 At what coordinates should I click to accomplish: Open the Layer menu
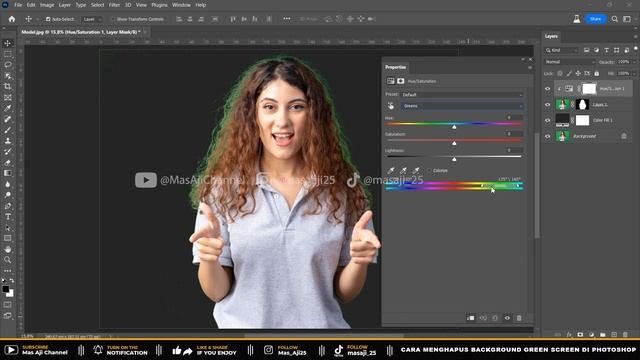click(x=64, y=5)
